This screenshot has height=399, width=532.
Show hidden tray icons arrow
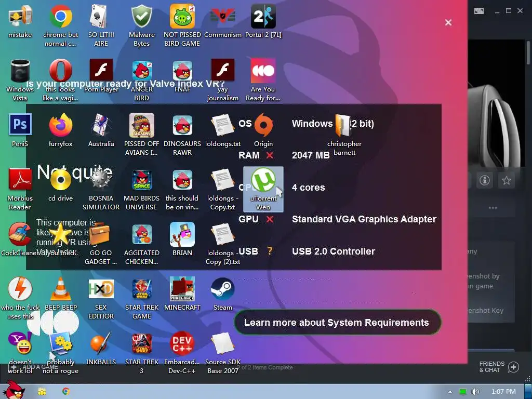(x=450, y=392)
